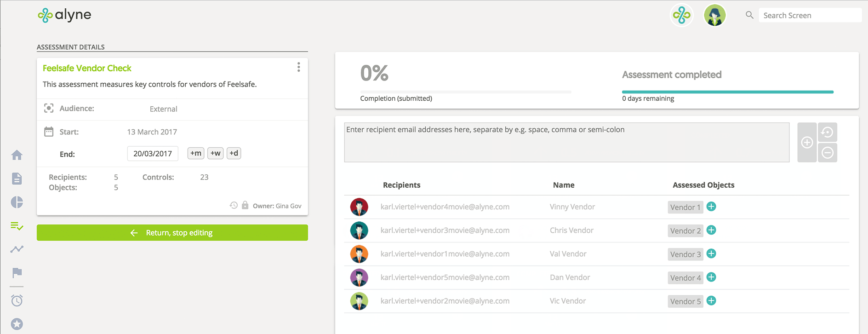Click Return, stop editing button
Image resolution: width=868 pixels, height=334 pixels.
172,233
